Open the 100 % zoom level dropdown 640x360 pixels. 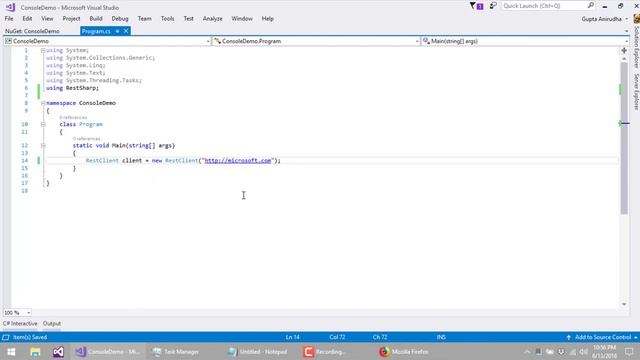click(28, 313)
